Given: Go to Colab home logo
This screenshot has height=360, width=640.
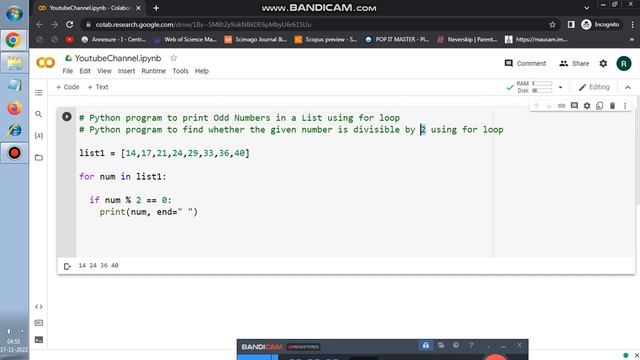Looking at the screenshot, I should click(45, 63).
